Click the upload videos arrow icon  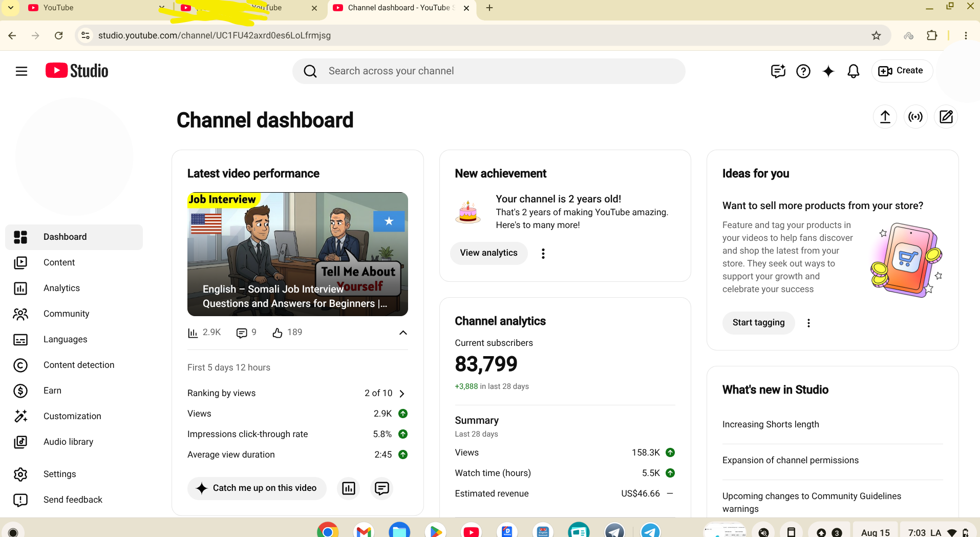(885, 117)
